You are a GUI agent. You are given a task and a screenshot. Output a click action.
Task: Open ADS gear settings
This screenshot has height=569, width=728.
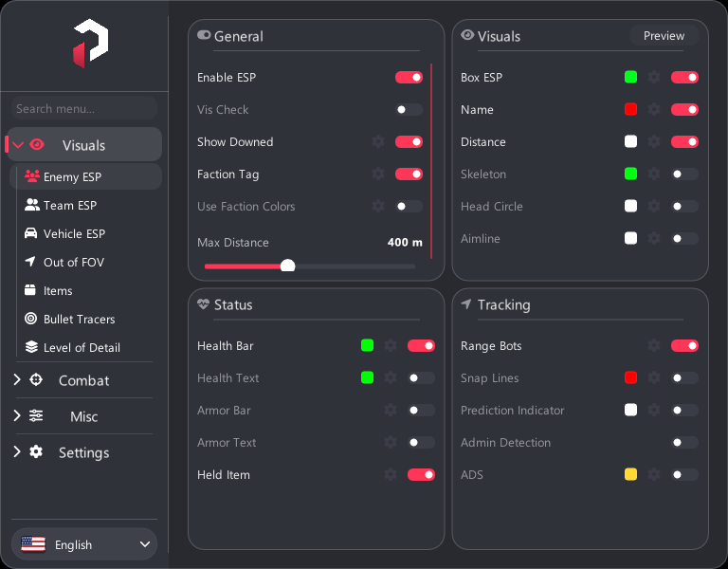pyautogui.click(x=654, y=475)
